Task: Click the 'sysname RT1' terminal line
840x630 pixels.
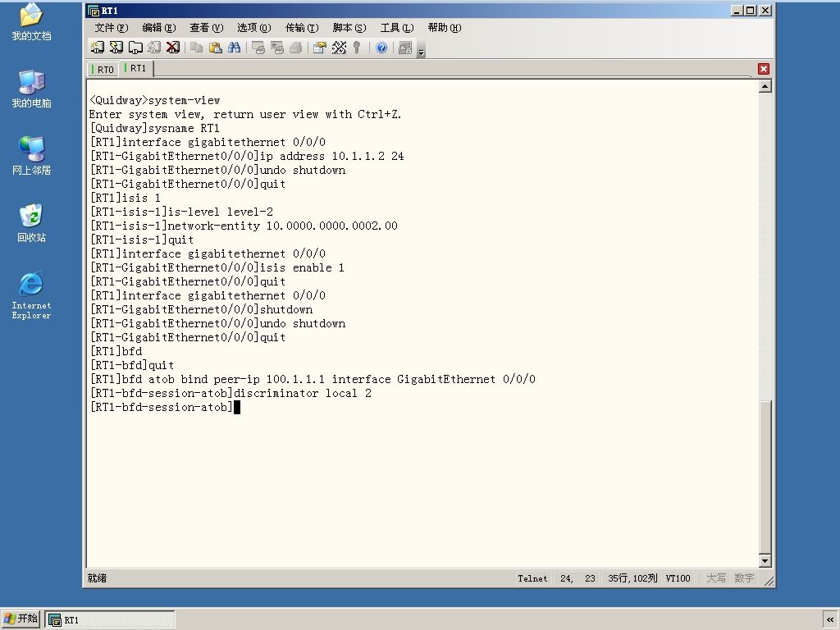Action: coord(155,129)
